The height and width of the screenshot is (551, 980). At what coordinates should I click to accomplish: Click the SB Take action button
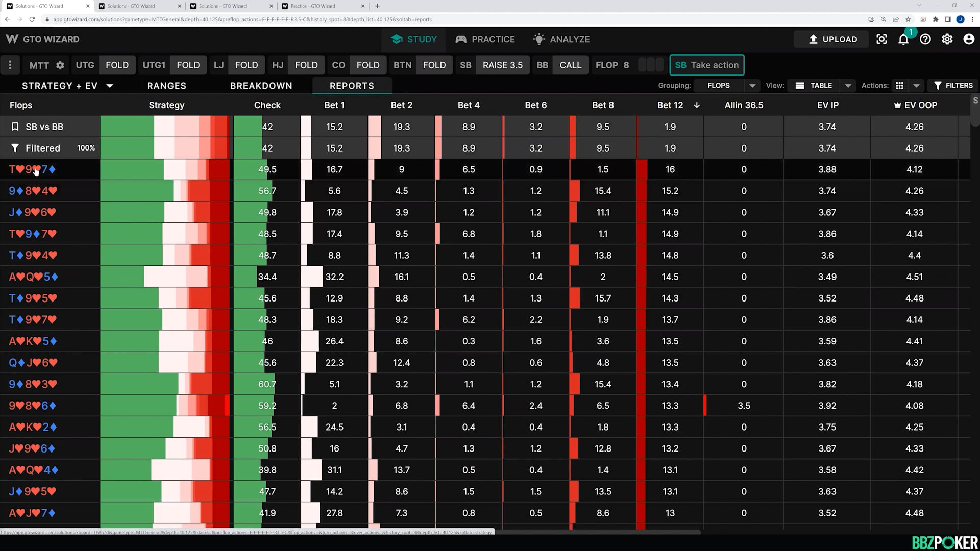tap(706, 65)
